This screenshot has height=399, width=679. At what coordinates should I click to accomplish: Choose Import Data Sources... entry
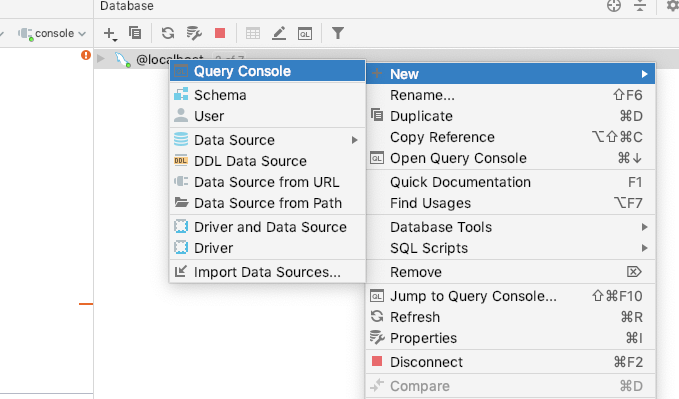[x=268, y=272]
